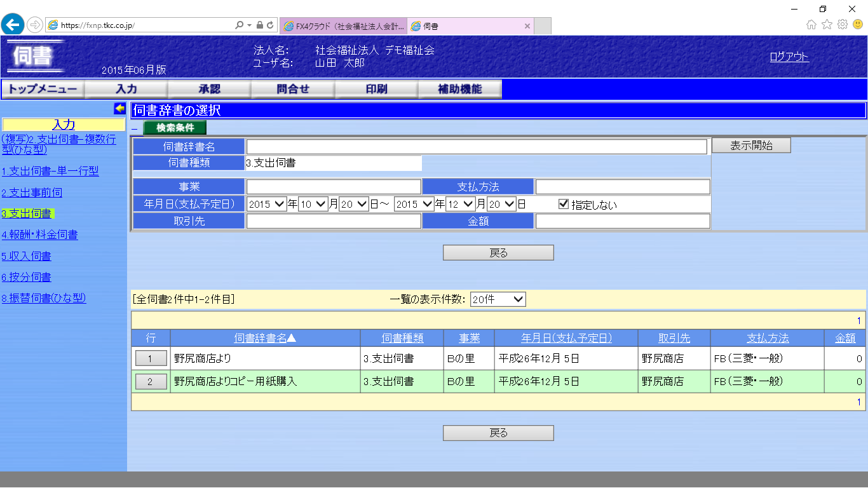Open 4.報酬・料金伺書 link
The width and height of the screenshot is (868, 488).
tap(39, 235)
